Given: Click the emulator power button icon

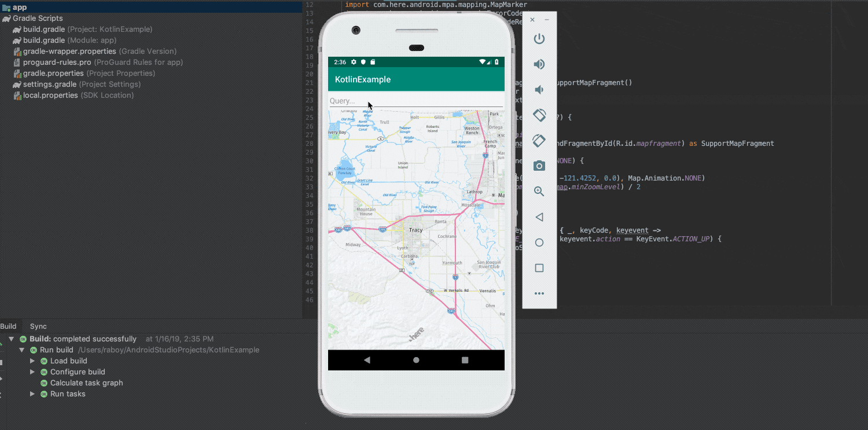Looking at the screenshot, I should tap(539, 39).
